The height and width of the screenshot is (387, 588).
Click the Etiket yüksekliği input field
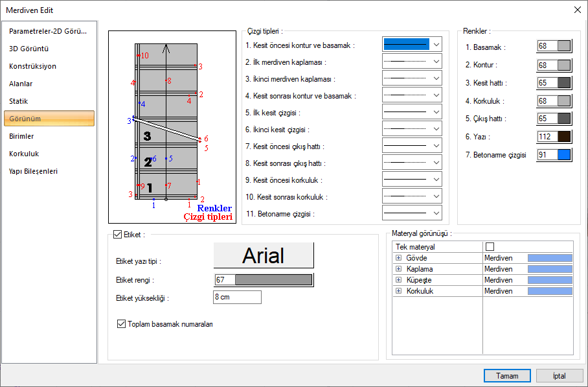point(236,298)
